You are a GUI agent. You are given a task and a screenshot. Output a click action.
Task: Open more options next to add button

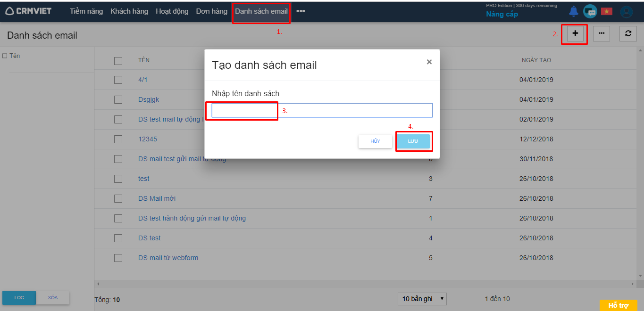click(x=601, y=33)
